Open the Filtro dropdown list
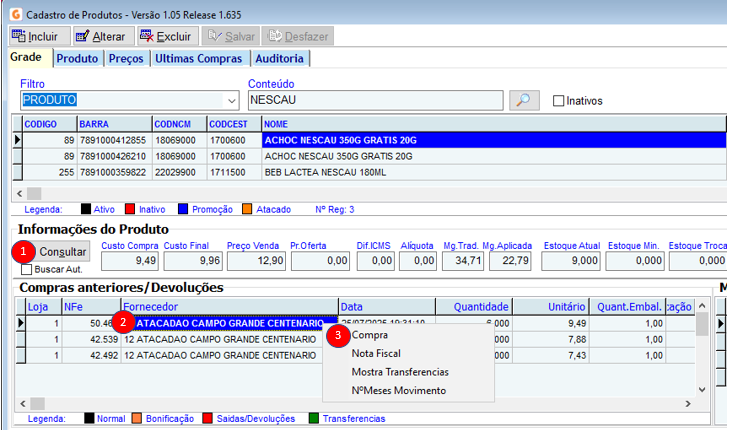This screenshot has width=729, height=430. 231,100
